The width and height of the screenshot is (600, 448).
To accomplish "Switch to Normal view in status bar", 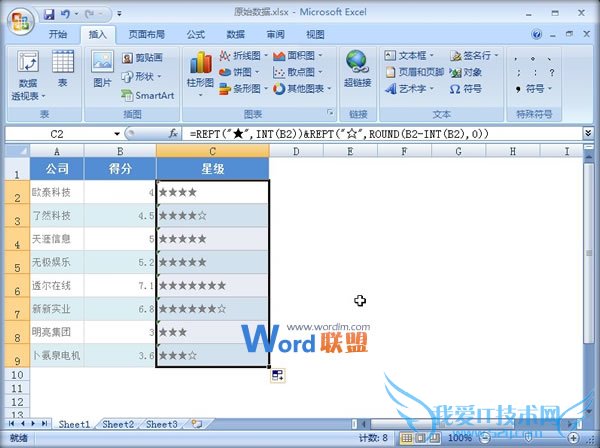I will pos(406,438).
